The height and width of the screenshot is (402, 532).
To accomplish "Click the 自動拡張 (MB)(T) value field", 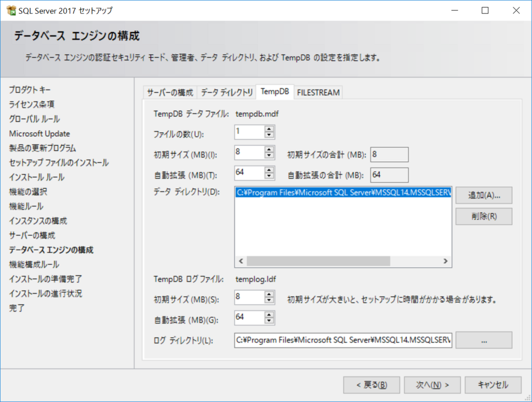I will pos(250,173).
